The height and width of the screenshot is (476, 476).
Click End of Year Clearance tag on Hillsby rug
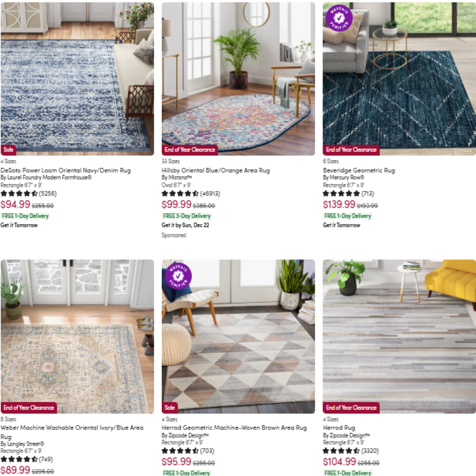tap(190, 150)
